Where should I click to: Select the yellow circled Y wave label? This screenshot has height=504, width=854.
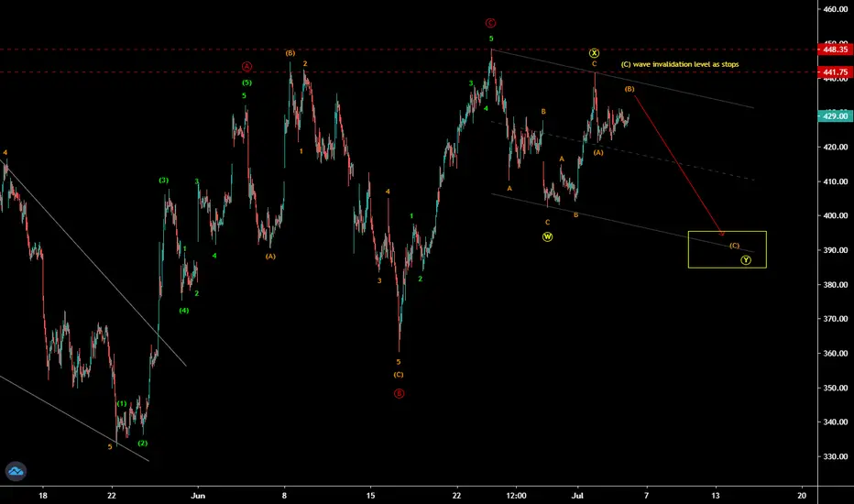tap(746, 260)
